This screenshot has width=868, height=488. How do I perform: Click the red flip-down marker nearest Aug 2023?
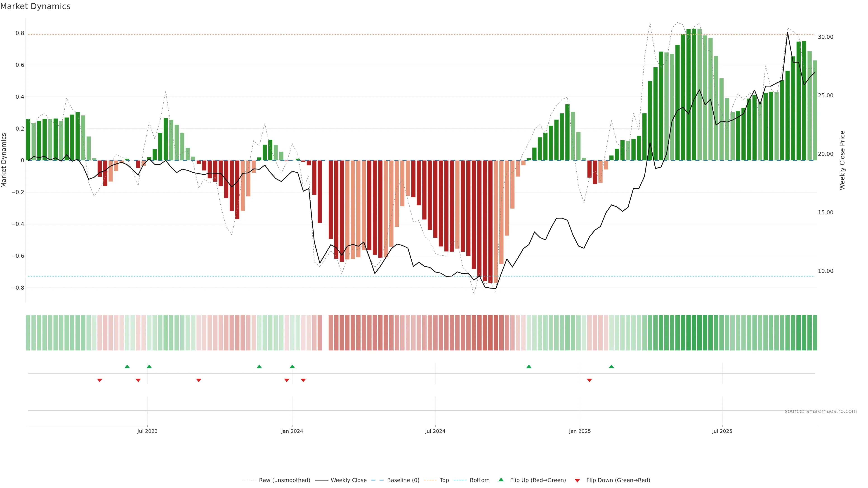tap(199, 380)
